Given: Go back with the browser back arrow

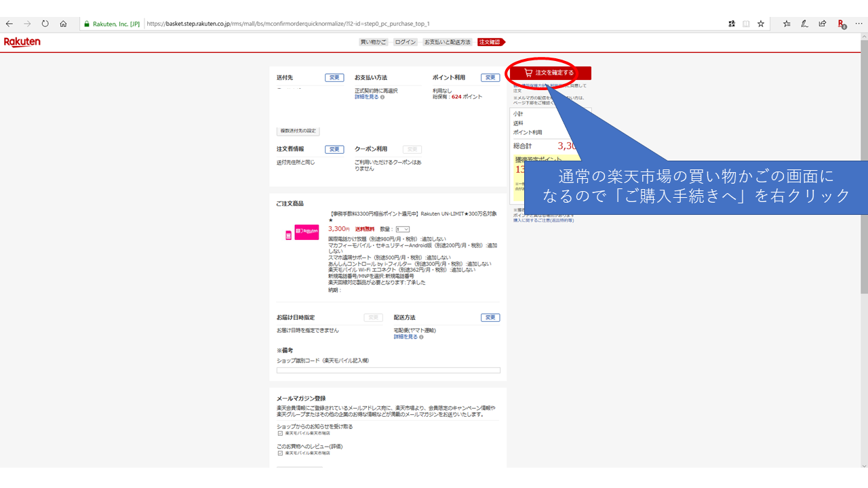Looking at the screenshot, I should (x=9, y=23).
